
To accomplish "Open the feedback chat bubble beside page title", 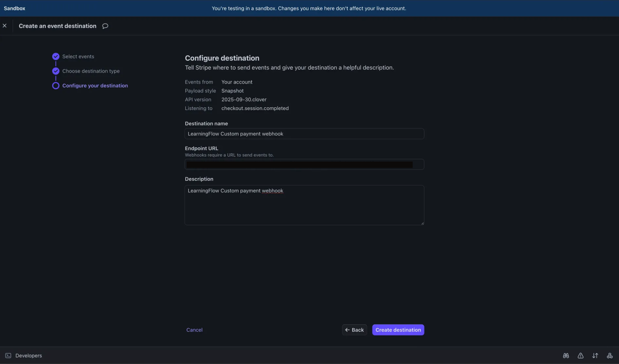I will pos(105,26).
